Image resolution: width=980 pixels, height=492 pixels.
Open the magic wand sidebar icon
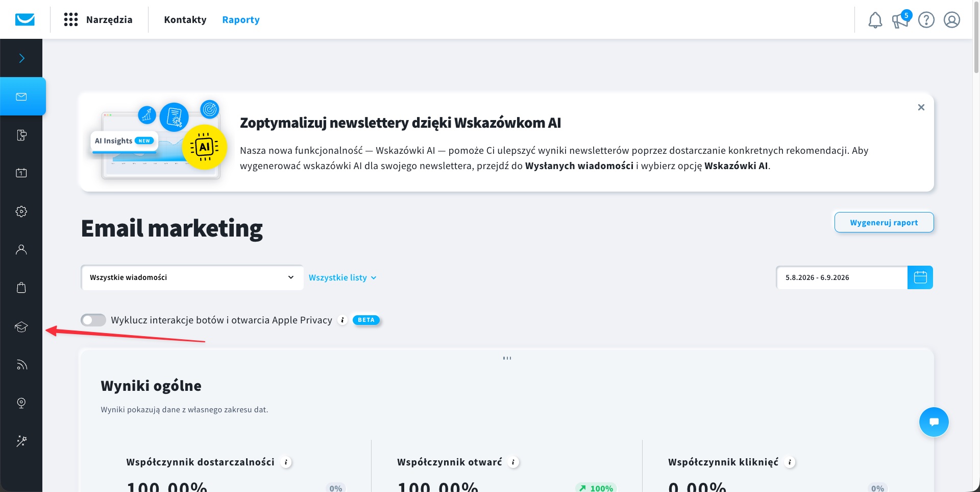[21, 441]
